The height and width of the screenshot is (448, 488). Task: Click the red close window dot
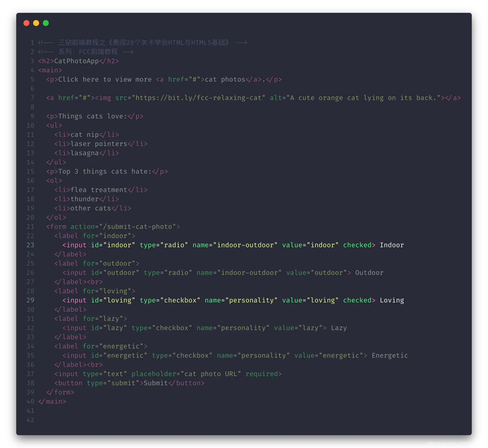26,23
